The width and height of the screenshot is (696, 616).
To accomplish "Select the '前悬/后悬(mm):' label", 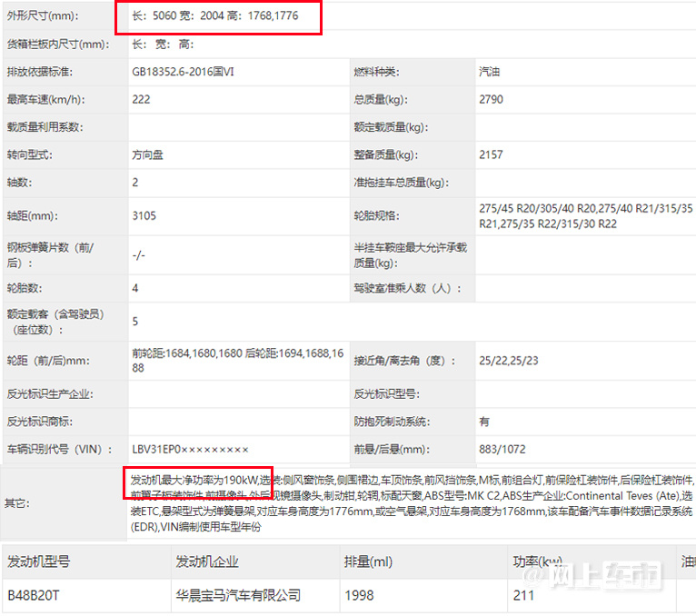I will pyautogui.click(x=392, y=450).
